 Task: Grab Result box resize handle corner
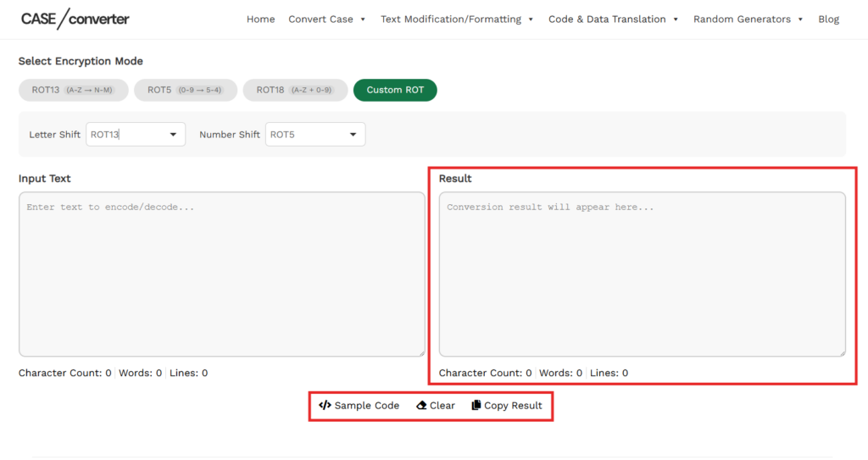[842, 352]
